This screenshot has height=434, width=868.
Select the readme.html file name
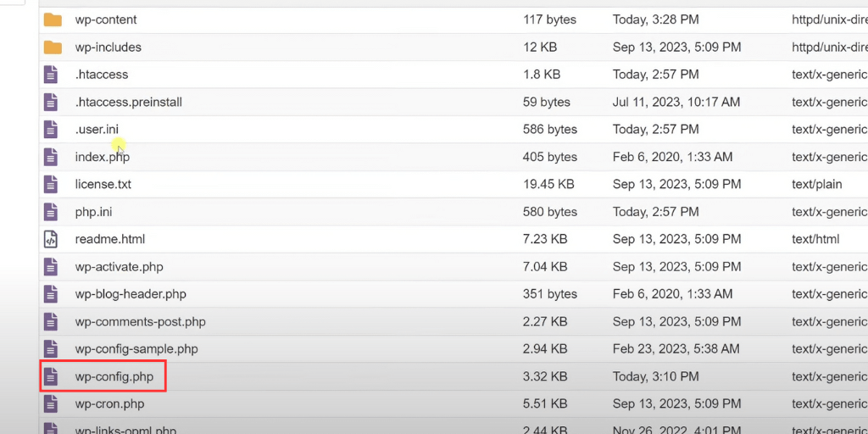[x=109, y=239]
